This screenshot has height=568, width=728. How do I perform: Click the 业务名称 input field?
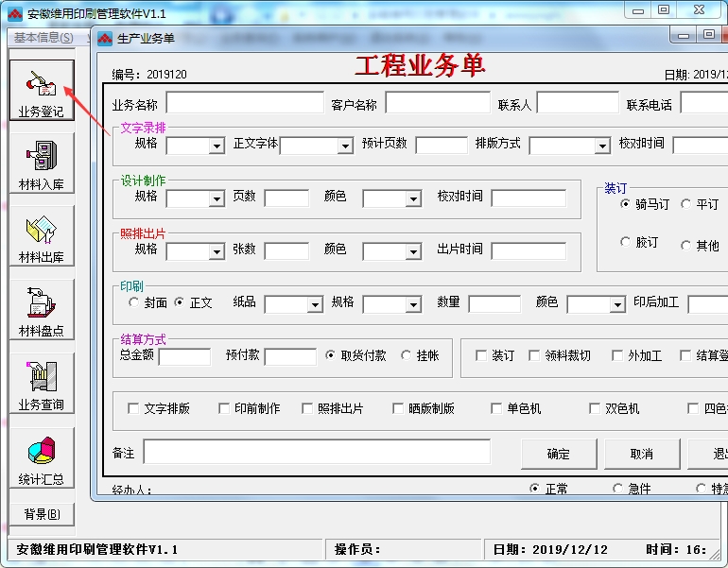click(244, 103)
